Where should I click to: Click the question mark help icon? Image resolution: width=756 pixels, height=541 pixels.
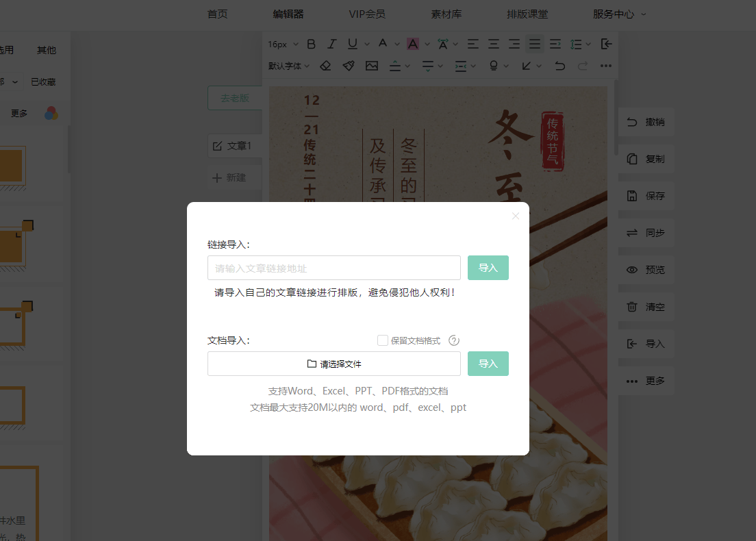click(x=453, y=340)
